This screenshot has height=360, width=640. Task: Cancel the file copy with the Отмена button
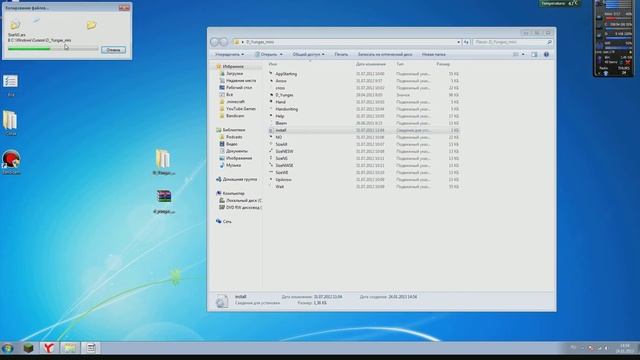tap(113, 50)
